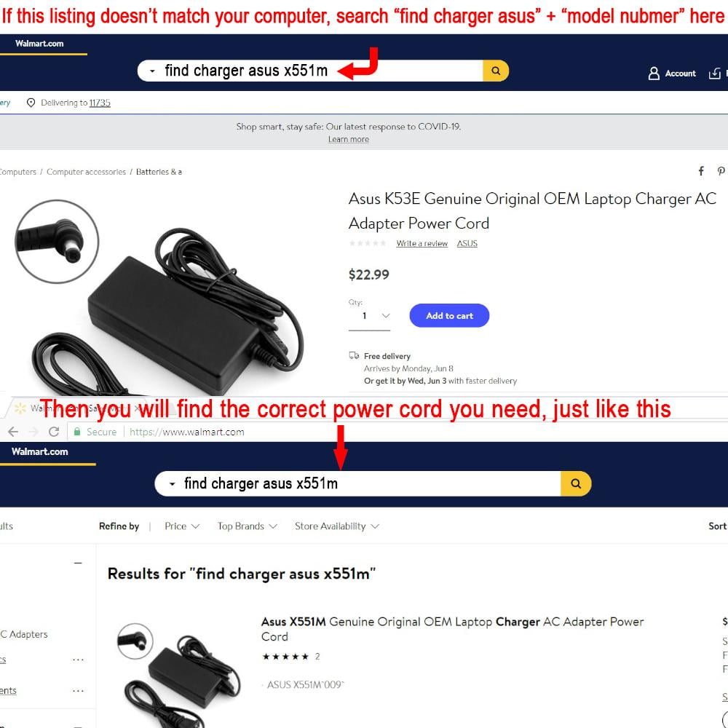Expand the Top Brands filter

click(247, 526)
